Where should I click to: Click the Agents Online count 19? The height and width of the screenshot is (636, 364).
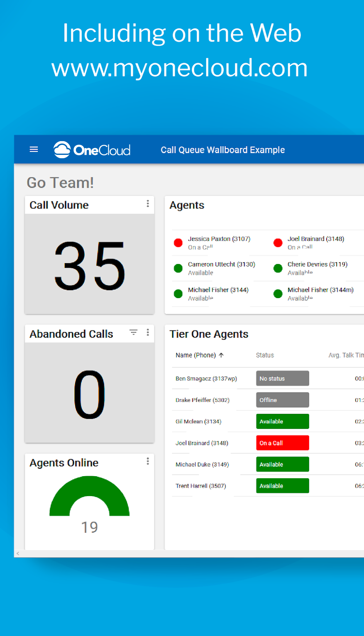click(90, 527)
